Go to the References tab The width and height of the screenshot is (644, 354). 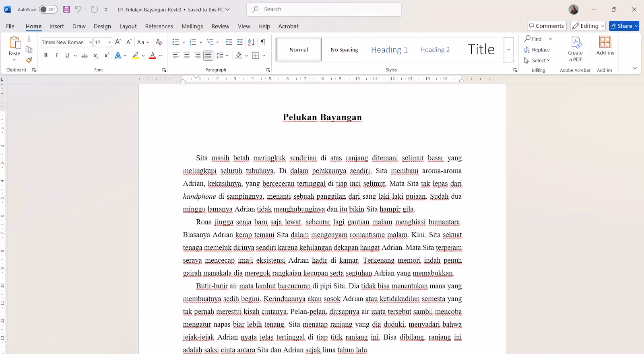(x=159, y=26)
